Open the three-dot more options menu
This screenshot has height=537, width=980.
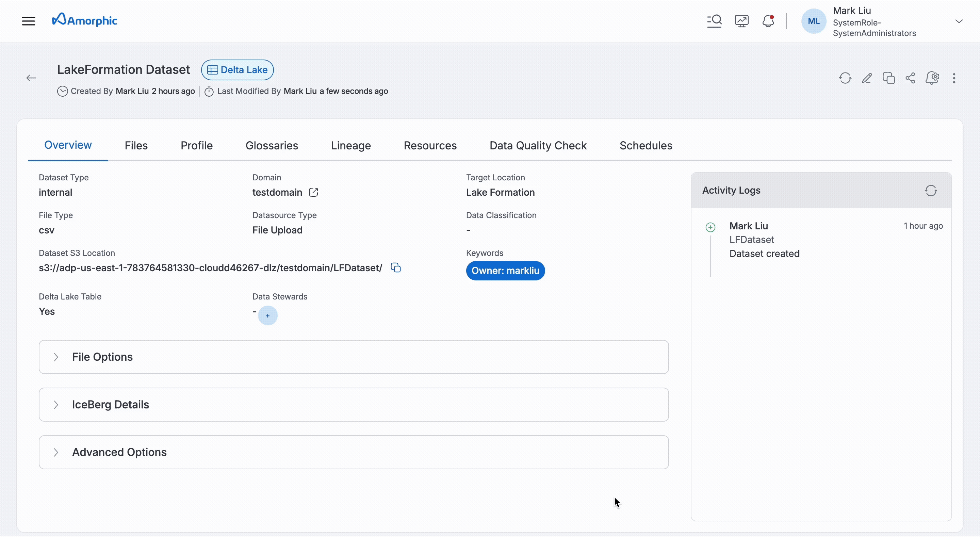pyautogui.click(x=954, y=78)
